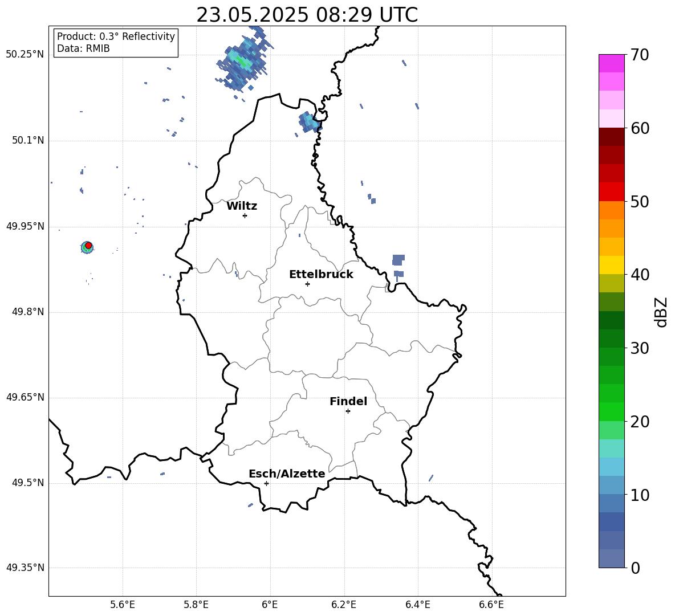The image size is (675, 616).
Task: Click the colorbar tick label 60
Action: [x=640, y=128]
